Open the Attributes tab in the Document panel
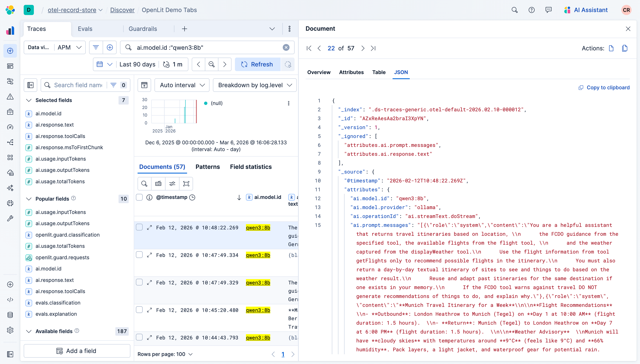This screenshot has height=364, width=640. (x=351, y=72)
